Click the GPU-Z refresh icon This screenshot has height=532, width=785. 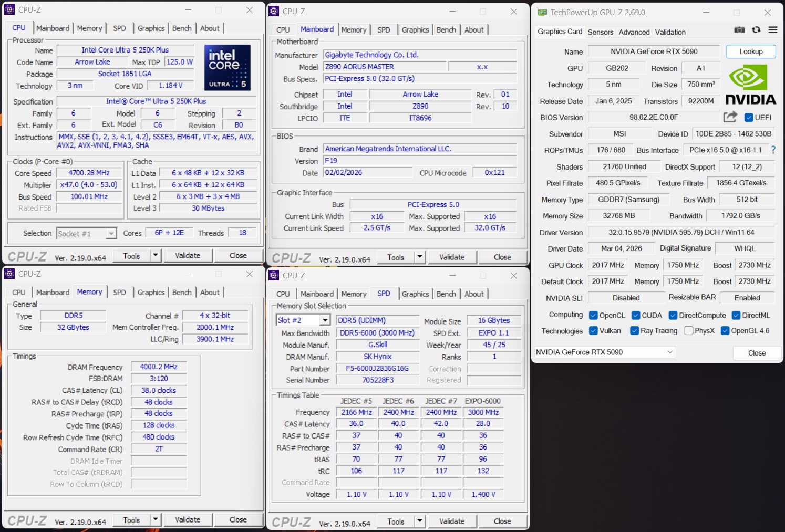tap(756, 30)
